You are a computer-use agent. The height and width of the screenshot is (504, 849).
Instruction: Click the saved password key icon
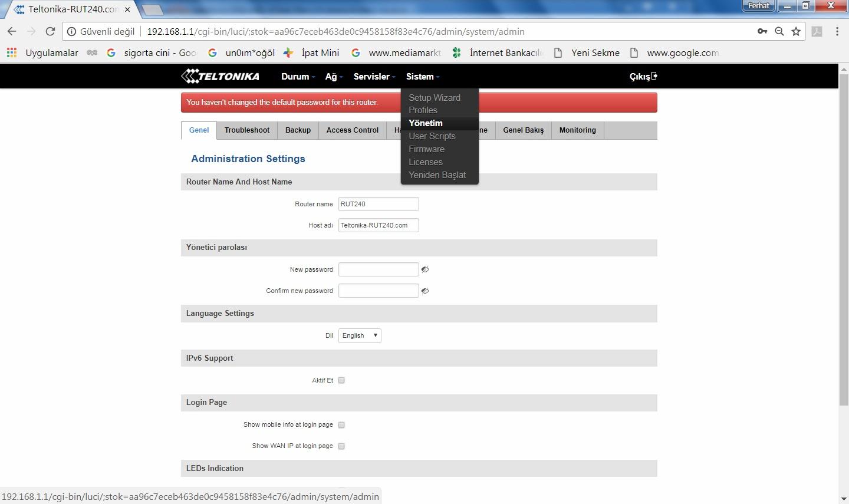tap(762, 31)
